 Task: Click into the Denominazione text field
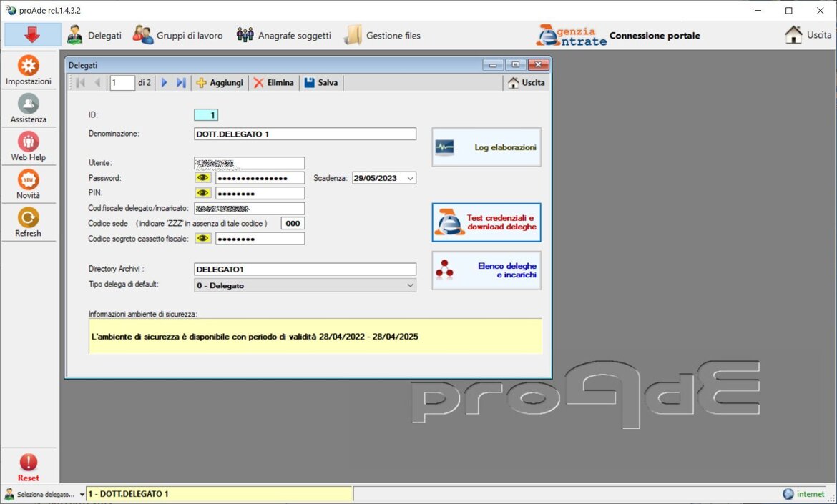(x=305, y=134)
